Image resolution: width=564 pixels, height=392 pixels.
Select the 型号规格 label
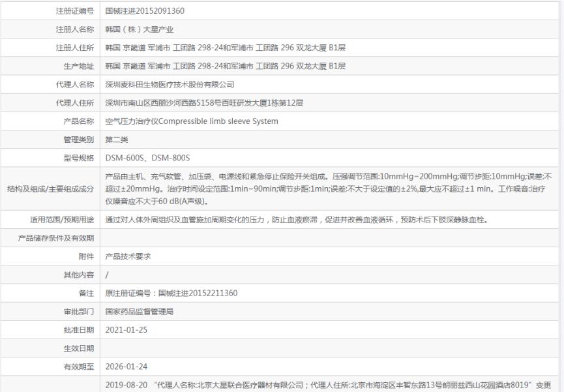pyautogui.click(x=79, y=158)
